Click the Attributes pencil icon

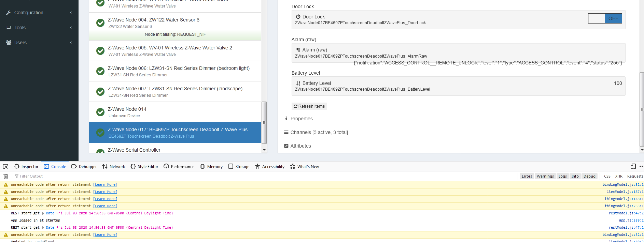pos(286,146)
